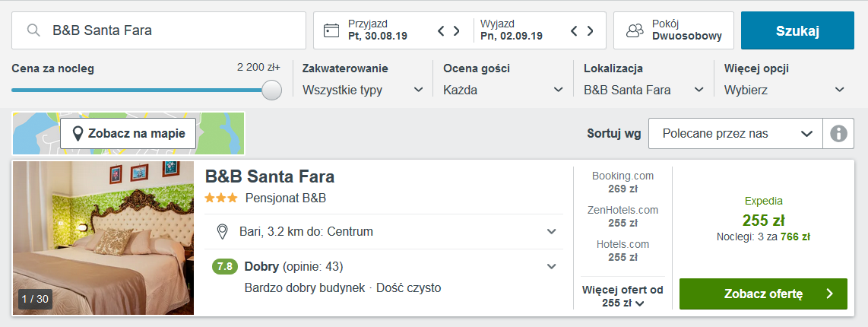The image size is (868, 327).
Task: Click the 7.8 rating badge
Action: tap(225, 267)
